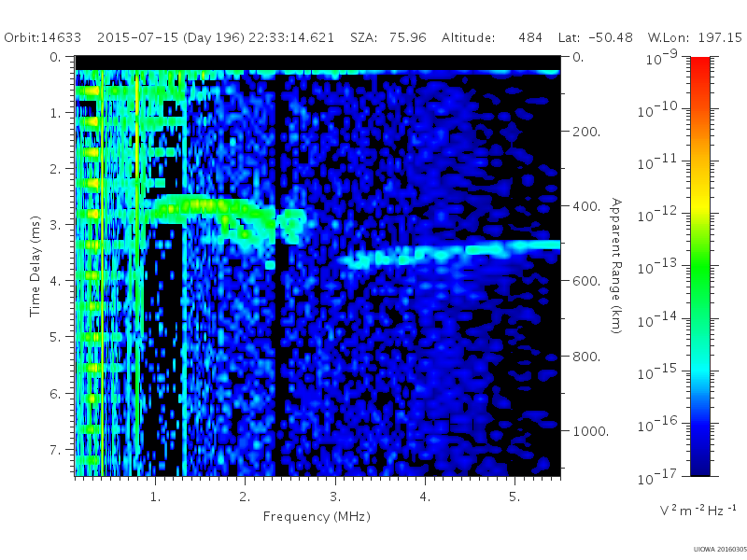Click the V² m⁻² Hz⁻¹ units label
The height and width of the screenshot is (560, 747).
pos(698,510)
